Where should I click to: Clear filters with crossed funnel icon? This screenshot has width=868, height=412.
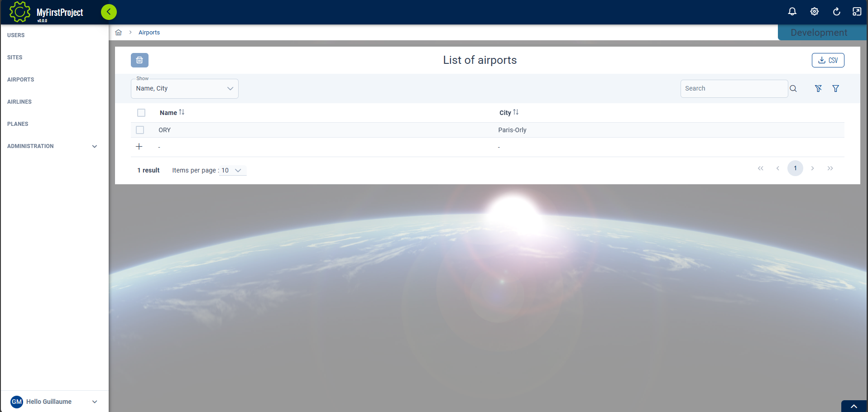click(x=818, y=89)
